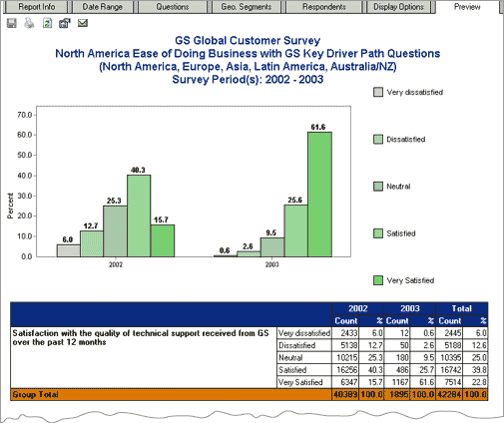Click the 2002 bar labeled 6.0
The height and width of the screenshot is (423, 504).
coord(68,250)
